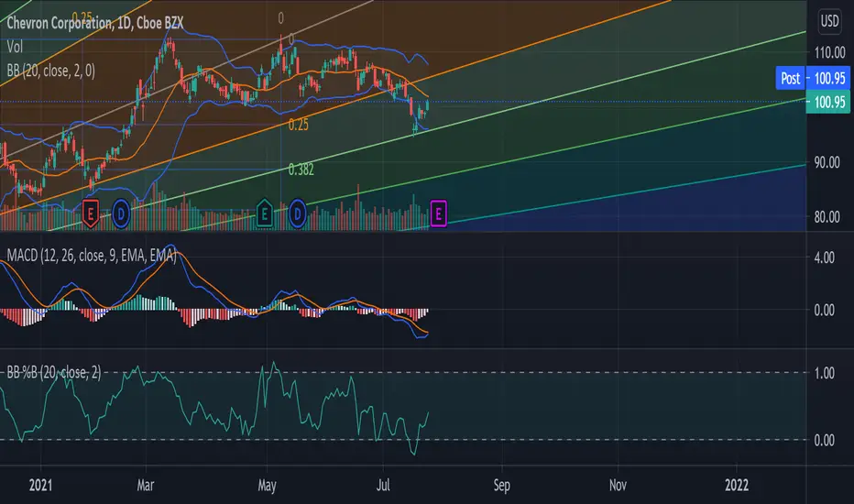Click the 80.00 price axis label
The image size is (854, 504).
827,217
